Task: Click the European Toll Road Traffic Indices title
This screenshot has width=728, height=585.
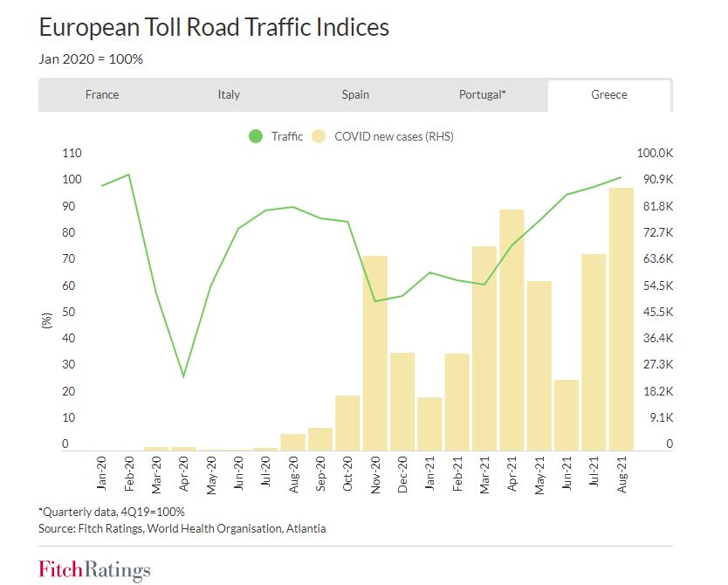Action: pyautogui.click(x=214, y=27)
